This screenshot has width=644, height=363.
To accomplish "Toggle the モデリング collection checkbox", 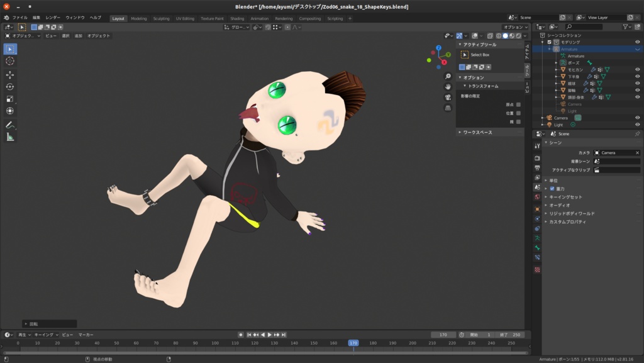I will (549, 42).
